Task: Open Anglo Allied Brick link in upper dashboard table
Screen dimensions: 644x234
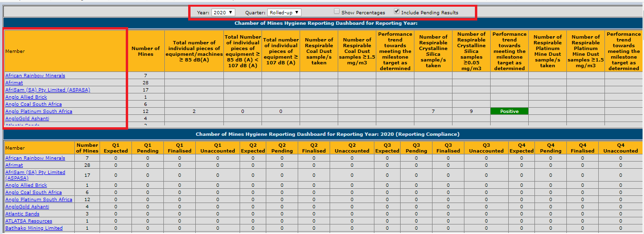Action: [26, 97]
